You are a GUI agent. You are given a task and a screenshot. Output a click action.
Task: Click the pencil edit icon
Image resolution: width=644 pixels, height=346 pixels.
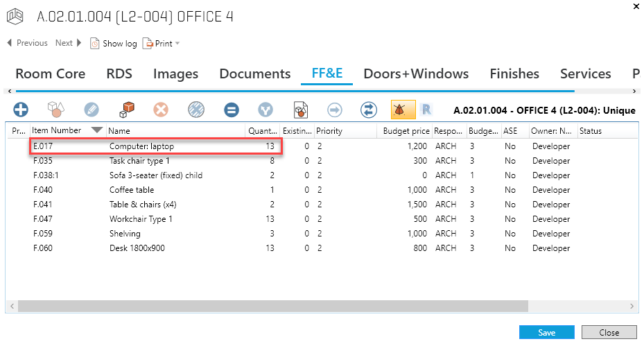pos(92,110)
